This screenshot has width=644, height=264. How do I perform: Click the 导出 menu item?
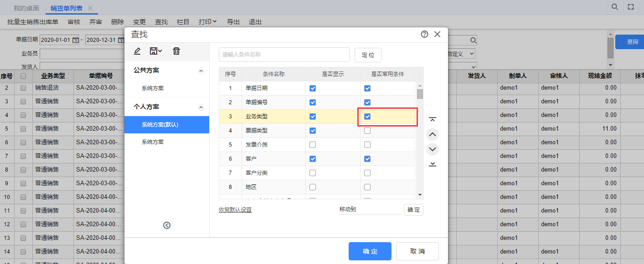tap(234, 21)
